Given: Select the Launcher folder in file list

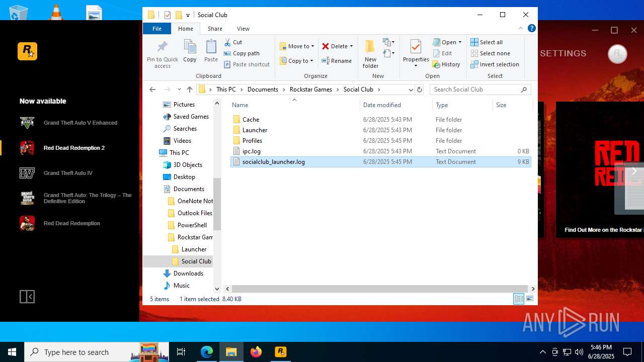Looking at the screenshot, I should pyautogui.click(x=380, y=130).
